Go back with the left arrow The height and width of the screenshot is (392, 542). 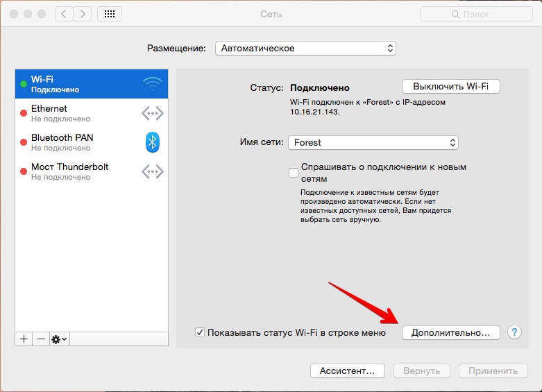click(64, 14)
